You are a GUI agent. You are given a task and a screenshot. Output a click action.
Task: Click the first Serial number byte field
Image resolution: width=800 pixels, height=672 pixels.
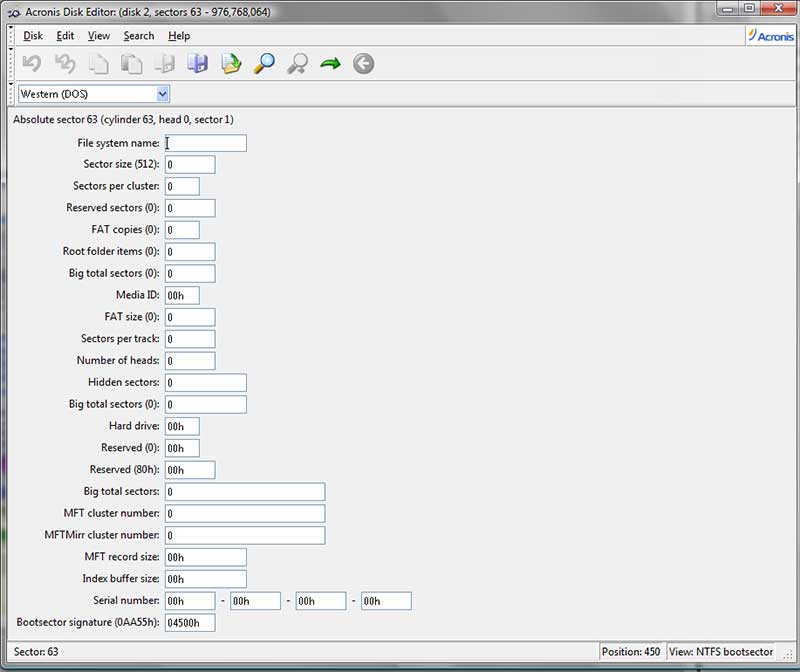(190, 601)
